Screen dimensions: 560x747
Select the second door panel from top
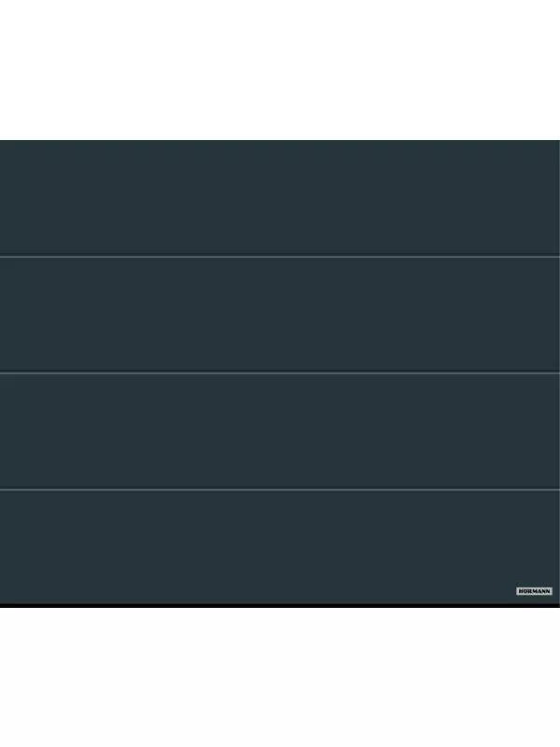coord(280,315)
